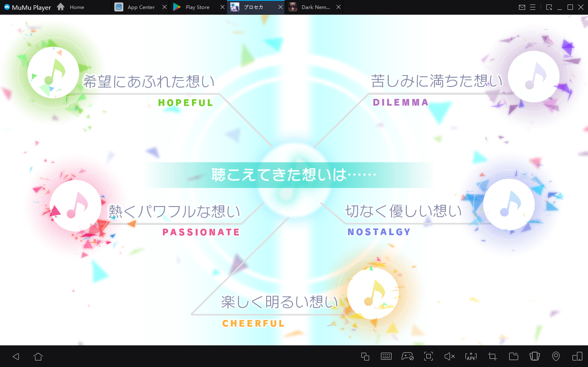Click the DILEMMA label
Viewport: 588px width, 367px height.
401,102
